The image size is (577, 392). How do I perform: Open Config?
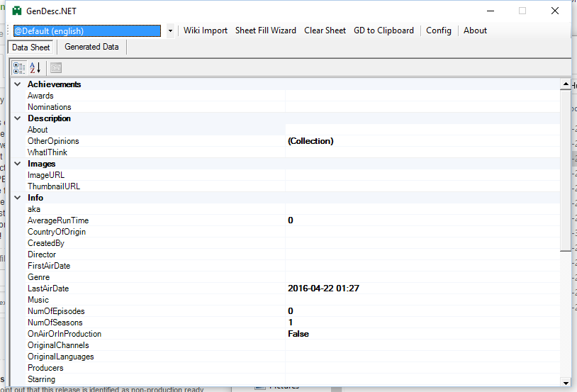[x=439, y=30]
